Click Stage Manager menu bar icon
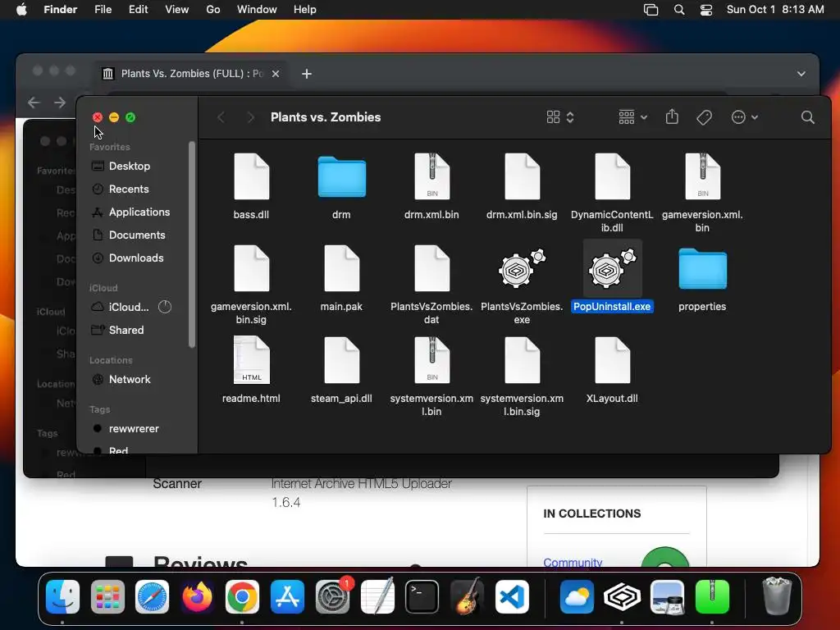The image size is (840, 630). 651,10
